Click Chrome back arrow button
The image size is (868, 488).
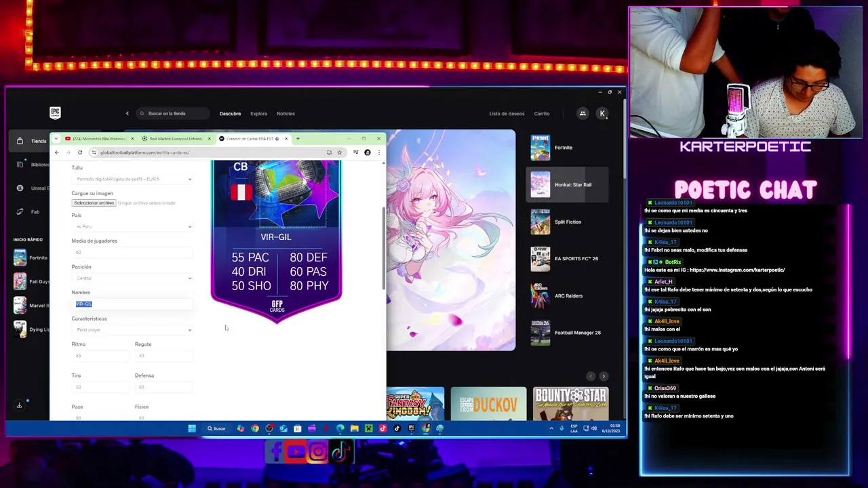57,152
